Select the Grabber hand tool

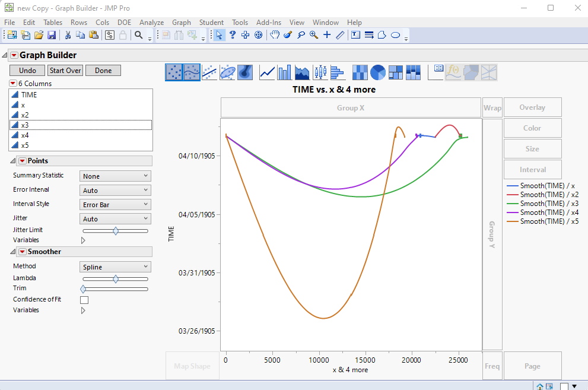[275, 35]
